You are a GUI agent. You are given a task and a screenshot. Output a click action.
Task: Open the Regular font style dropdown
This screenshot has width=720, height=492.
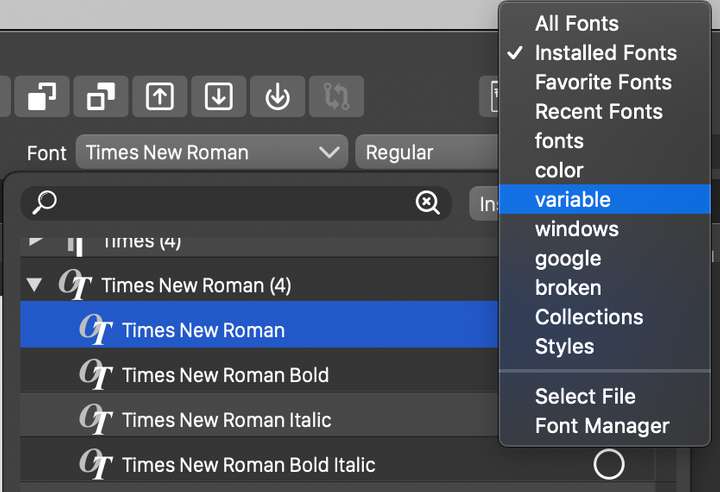point(427,152)
